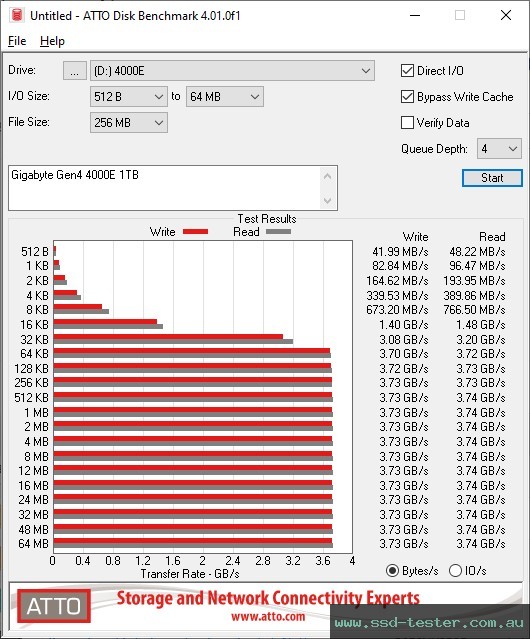Minimize the ATTO Disk Benchmark window
The image size is (530, 639).
(415, 15)
